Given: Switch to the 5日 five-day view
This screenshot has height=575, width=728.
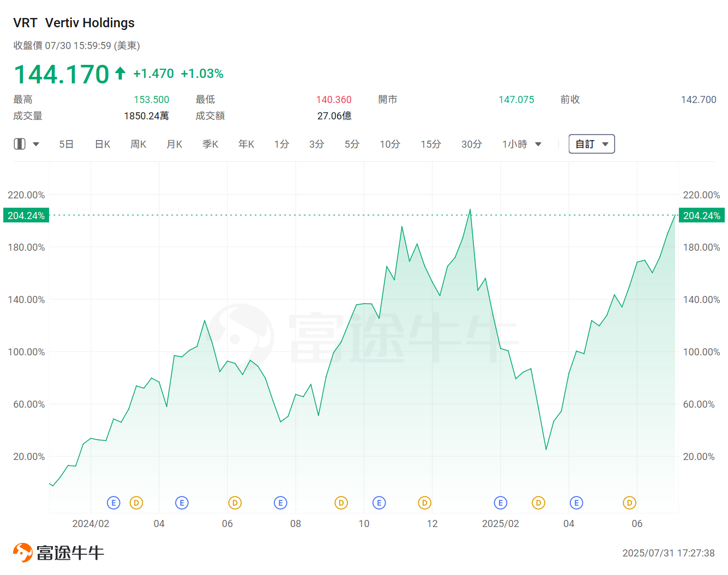Looking at the screenshot, I should [x=66, y=144].
